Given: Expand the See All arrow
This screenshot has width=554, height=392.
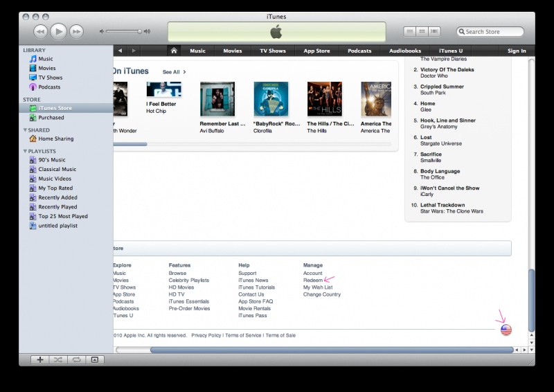Looking at the screenshot, I should (x=184, y=72).
